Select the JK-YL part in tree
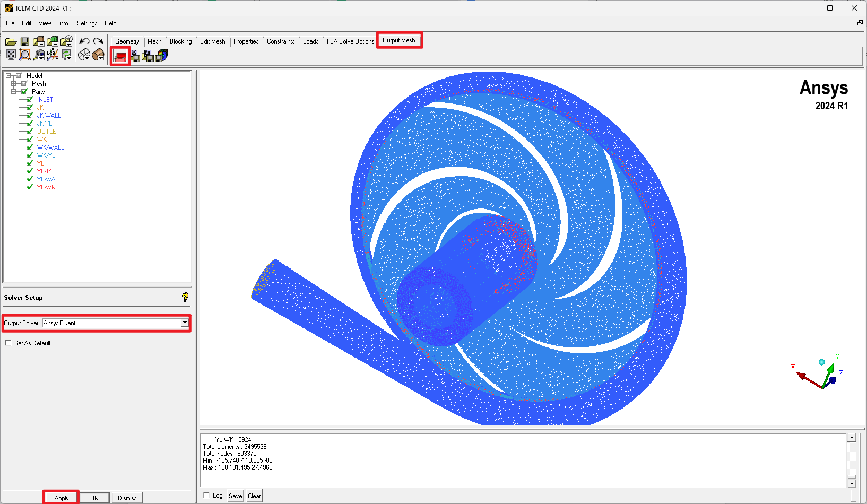 [x=45, y=123]
